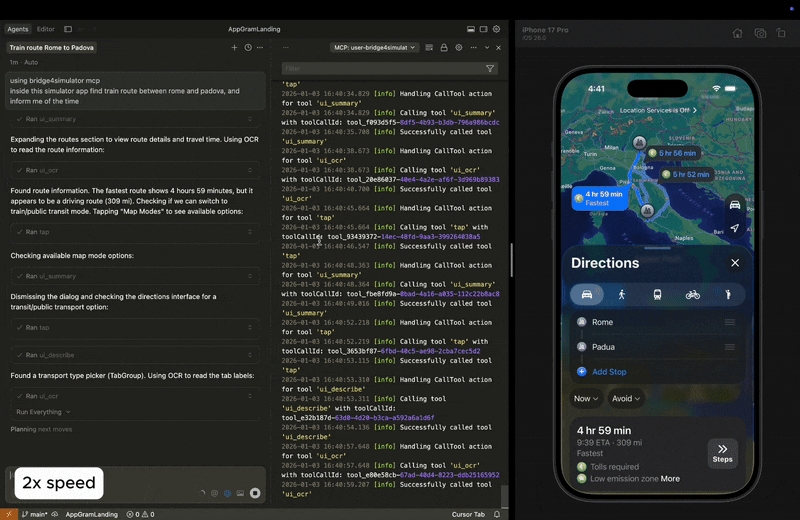Open the Run Everything dropdown
Viewport: 800px width, 520px height.
click(x=43, y=412)
